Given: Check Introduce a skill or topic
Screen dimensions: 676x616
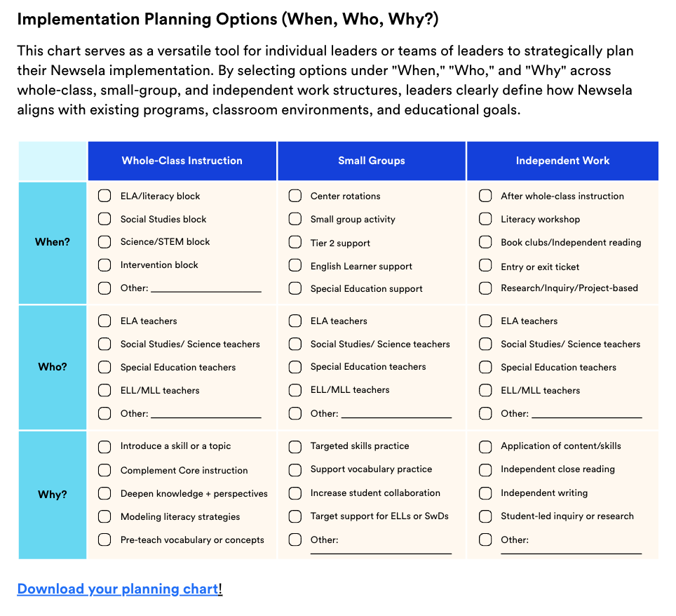Looking at the screenshot, I should [x=104, y=446].
